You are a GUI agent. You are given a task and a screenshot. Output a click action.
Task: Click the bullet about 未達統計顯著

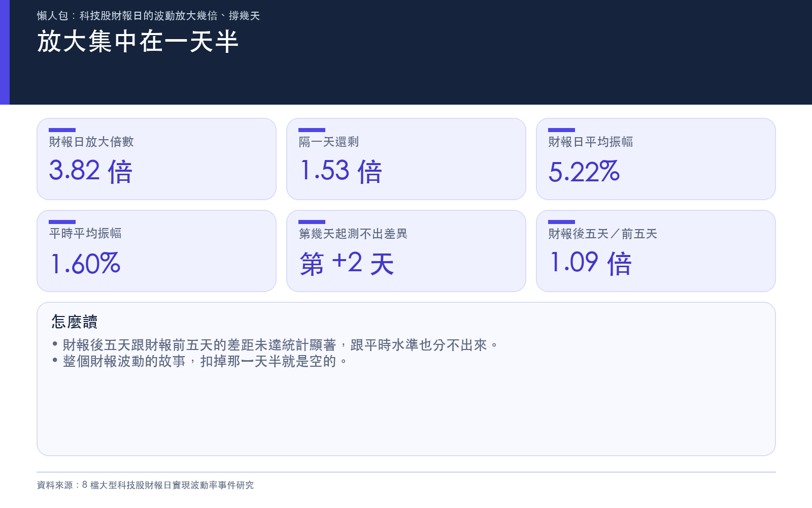coord(275,345)
